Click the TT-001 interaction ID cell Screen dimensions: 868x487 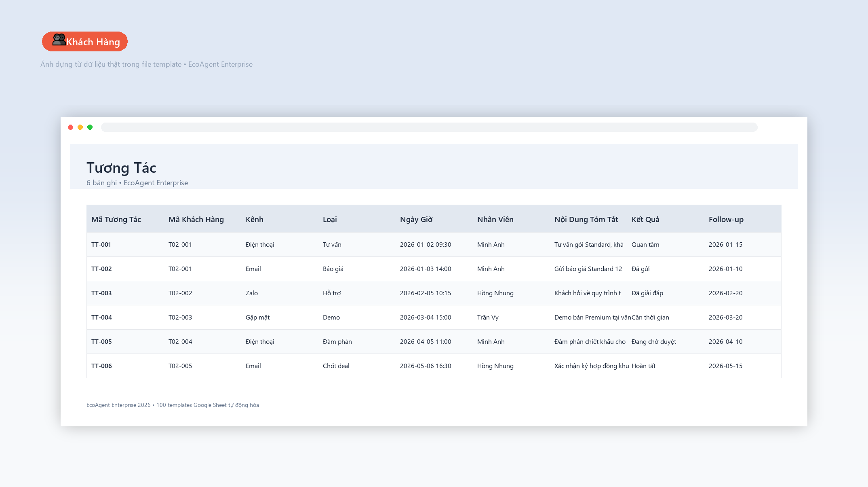click(x=101, y=244)
